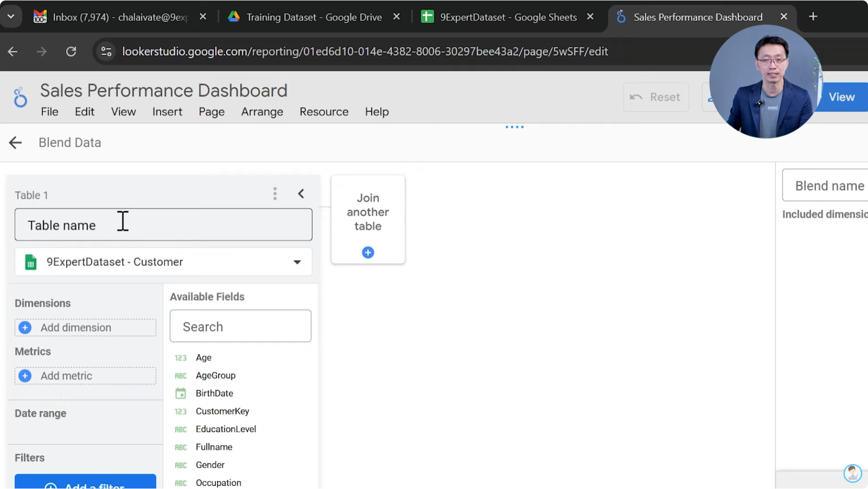Click the Looker Studio logo icon

click(20, 98)
